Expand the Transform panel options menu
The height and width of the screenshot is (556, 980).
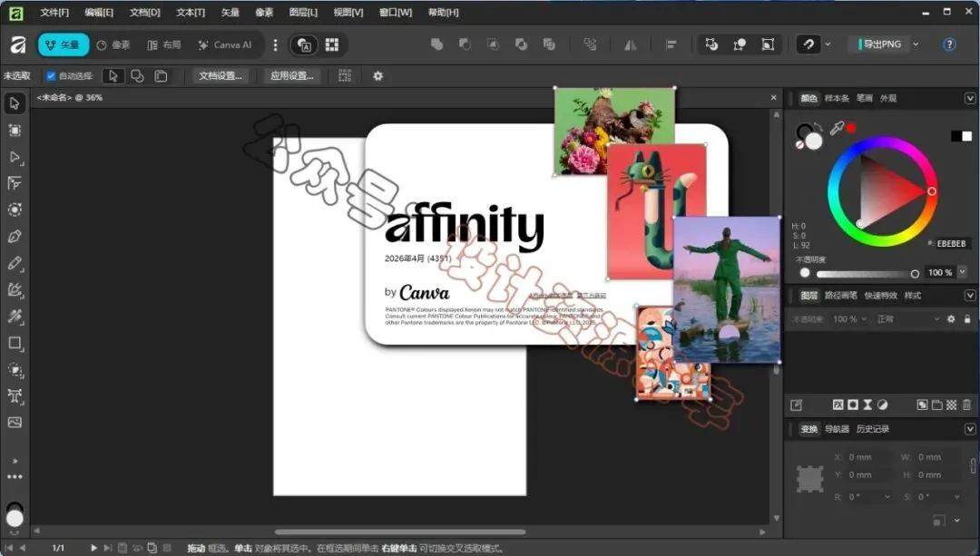tap(970, 428)
